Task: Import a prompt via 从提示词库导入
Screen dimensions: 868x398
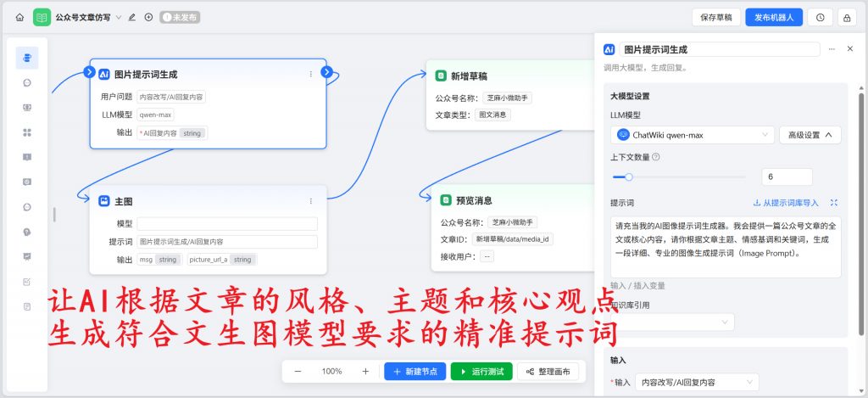Action: coord(786,203)
